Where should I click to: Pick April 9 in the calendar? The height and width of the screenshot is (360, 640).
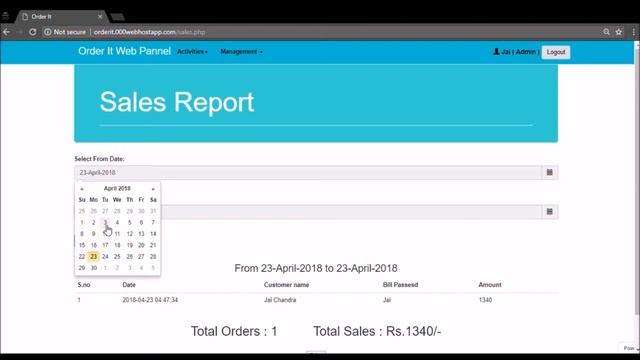point(93,234)
